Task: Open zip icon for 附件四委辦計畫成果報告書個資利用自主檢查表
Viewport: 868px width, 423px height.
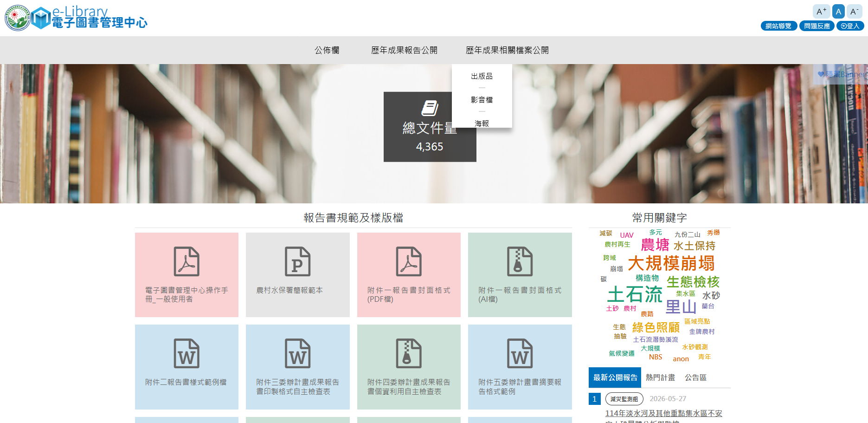Action: (x=409, y=353)
